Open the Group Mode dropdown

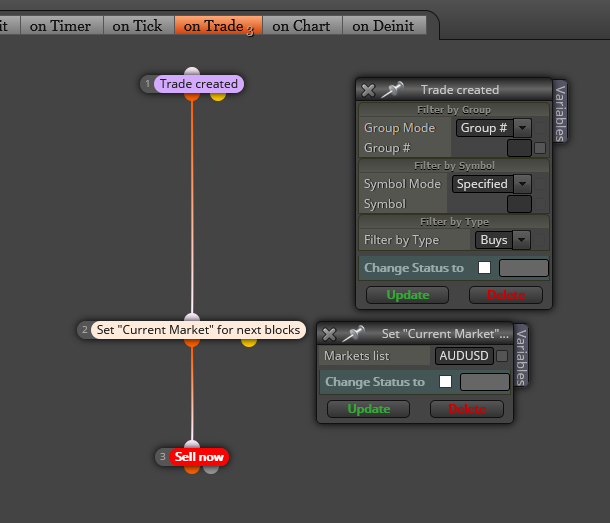[494, 128]
